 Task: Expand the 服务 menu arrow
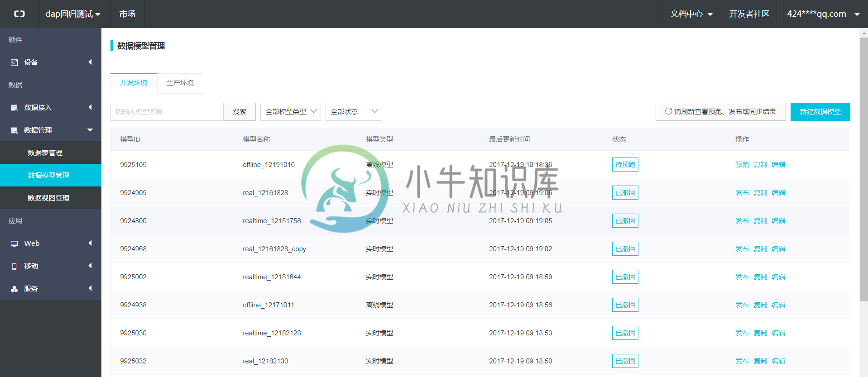(x=90, y=288)
